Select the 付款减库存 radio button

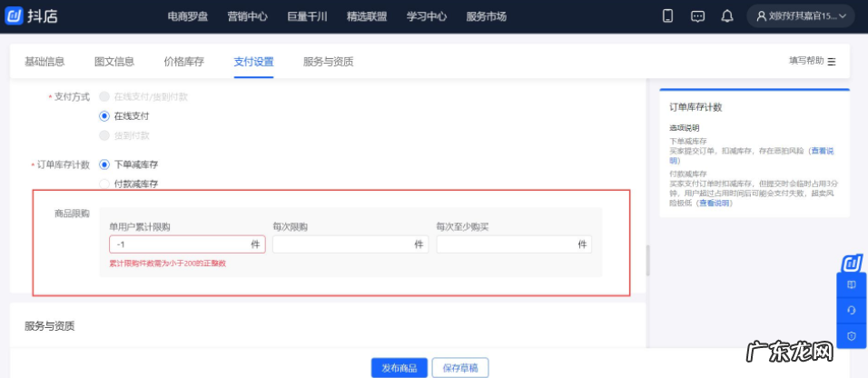click(x=104, y=184)
